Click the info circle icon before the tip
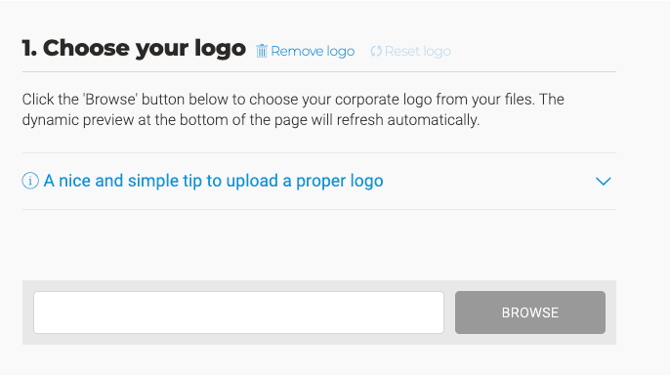Screen dimensions: 670x375 [x=30, y=181]
